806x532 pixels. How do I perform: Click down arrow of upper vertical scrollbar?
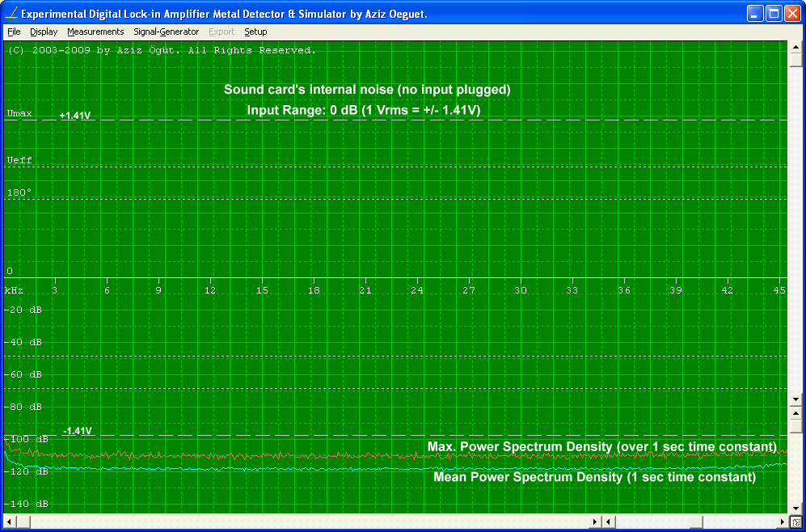(795, 399)
